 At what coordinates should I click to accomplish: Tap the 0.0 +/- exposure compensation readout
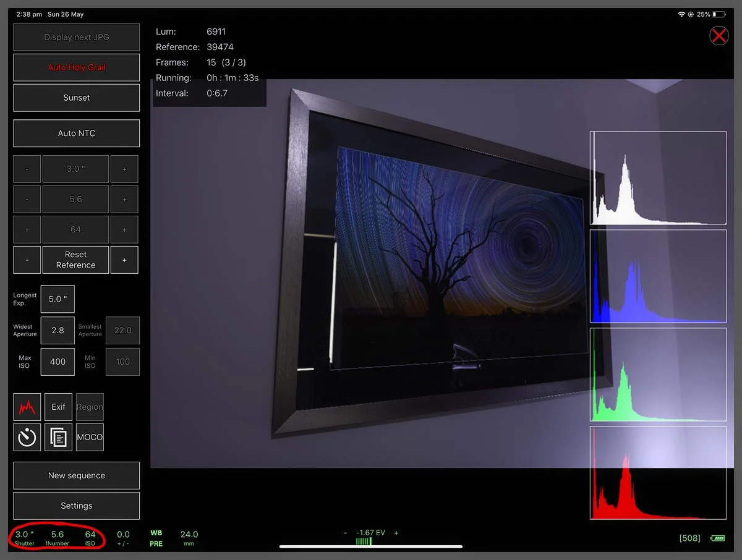(123, 538)
